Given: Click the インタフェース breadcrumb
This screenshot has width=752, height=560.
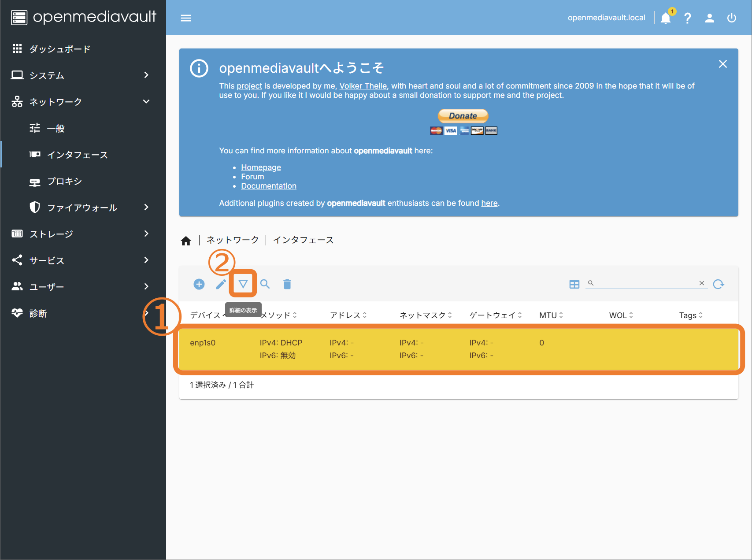Looking at the screenshot, I should click(304, 240).
